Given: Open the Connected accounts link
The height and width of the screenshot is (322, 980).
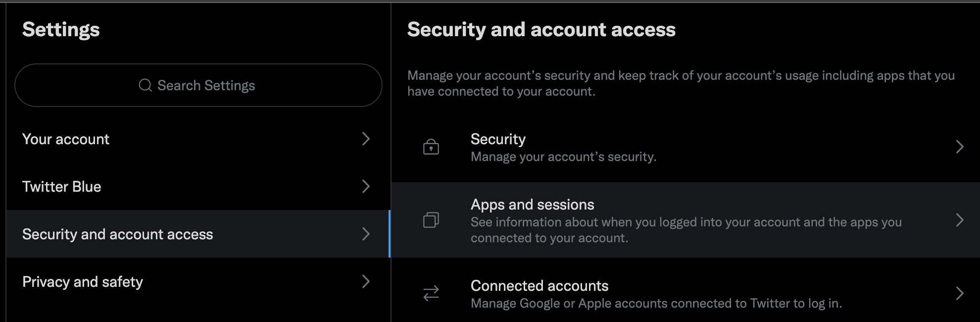Looking at the screenshot, I should [x=539, y=286].
